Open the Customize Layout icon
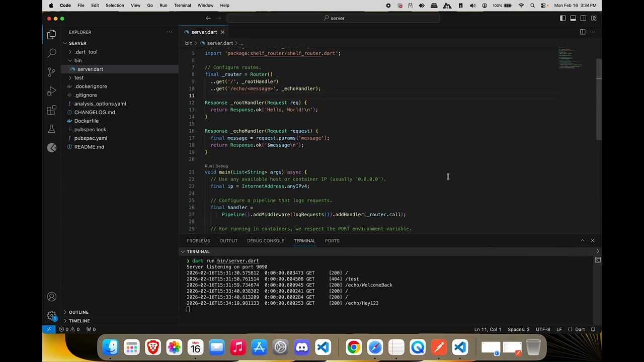The width and height of the screenshot is (644, 362). 594,18
